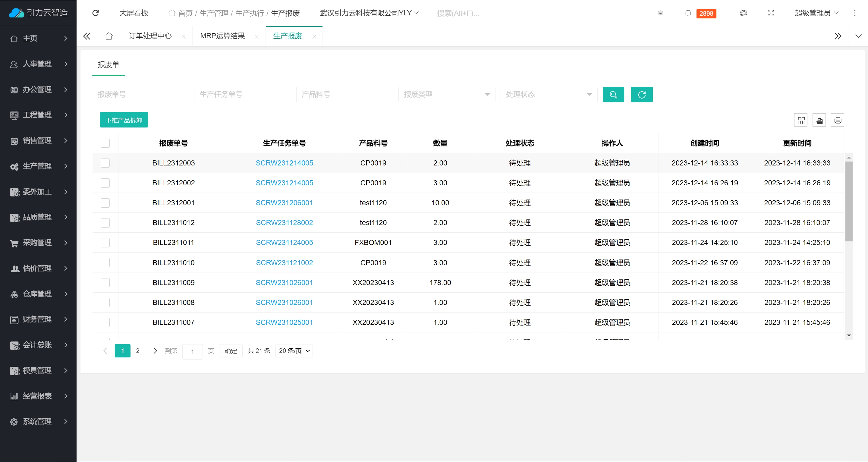Open the 处理状态 dropdown

tap(549, 95)
